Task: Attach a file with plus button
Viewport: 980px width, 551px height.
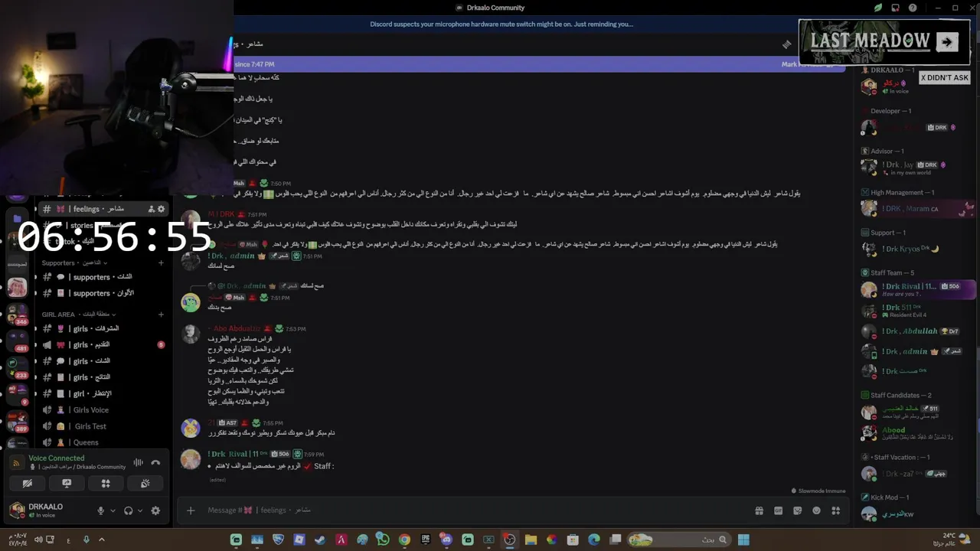Action: click(x=191, y=510)
